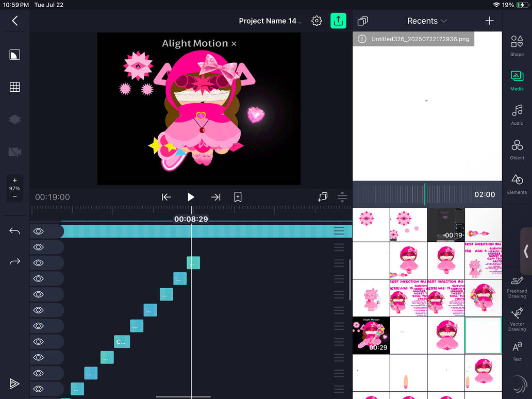Zoom out the canvas with minus

pyautogui.click(x=14, y=196)
